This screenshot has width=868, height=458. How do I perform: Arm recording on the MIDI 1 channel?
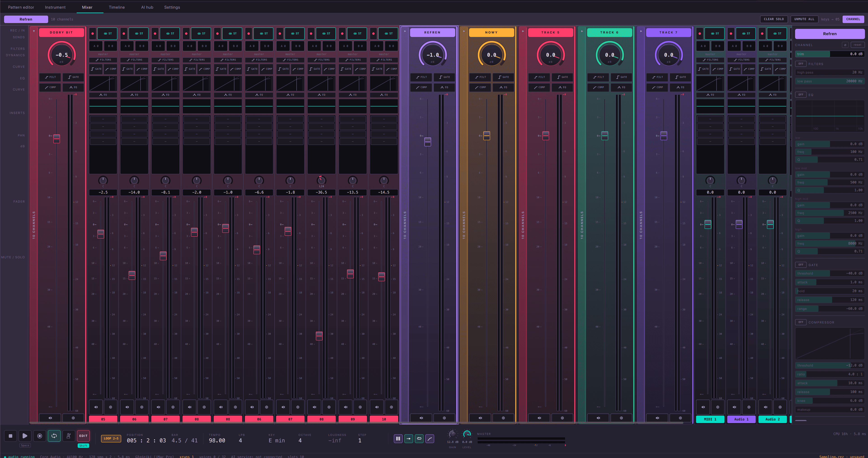point(700,34)
